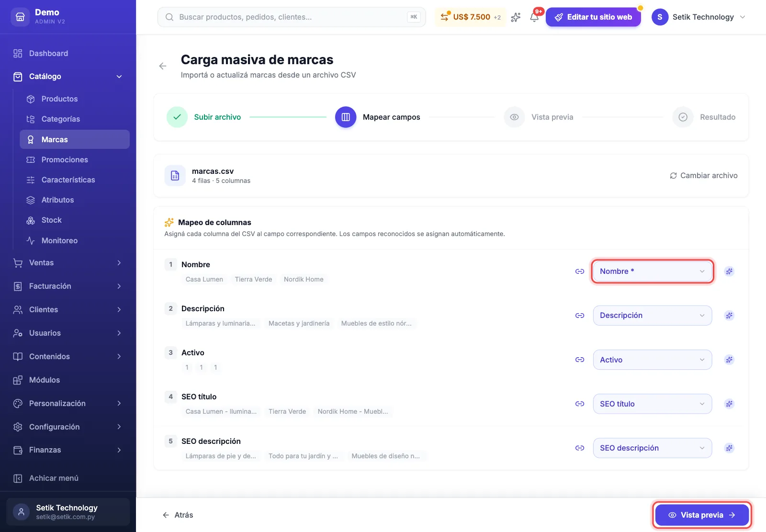The height and width of the screenshot is (532, 766).
Task: Click the Demo store logo icon
Action: point(20,17)
